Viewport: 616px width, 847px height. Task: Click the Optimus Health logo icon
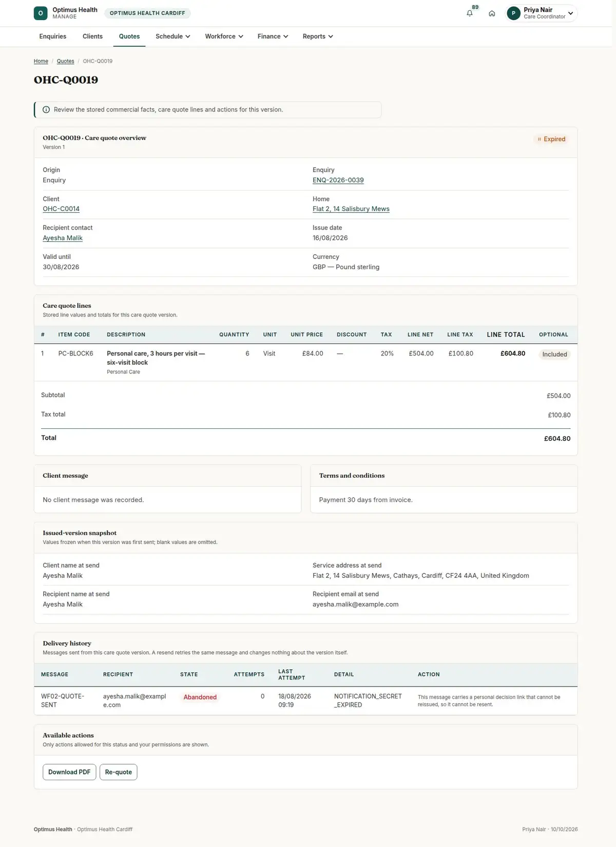[41, 13]
